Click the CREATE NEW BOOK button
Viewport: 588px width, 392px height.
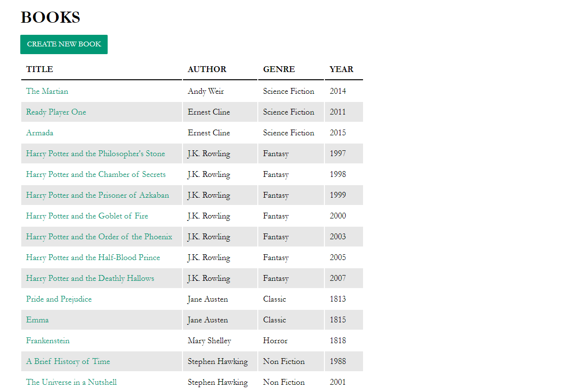pos(64,44)
